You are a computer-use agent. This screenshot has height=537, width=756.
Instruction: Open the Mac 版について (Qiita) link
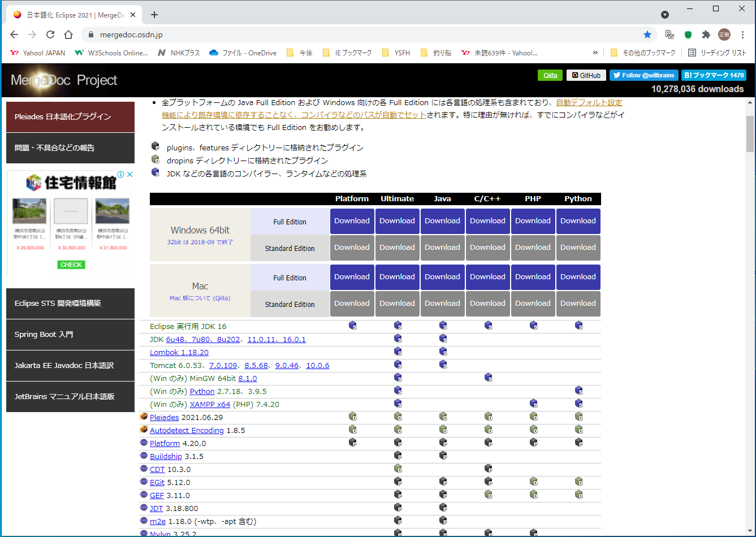click(200, 298)
